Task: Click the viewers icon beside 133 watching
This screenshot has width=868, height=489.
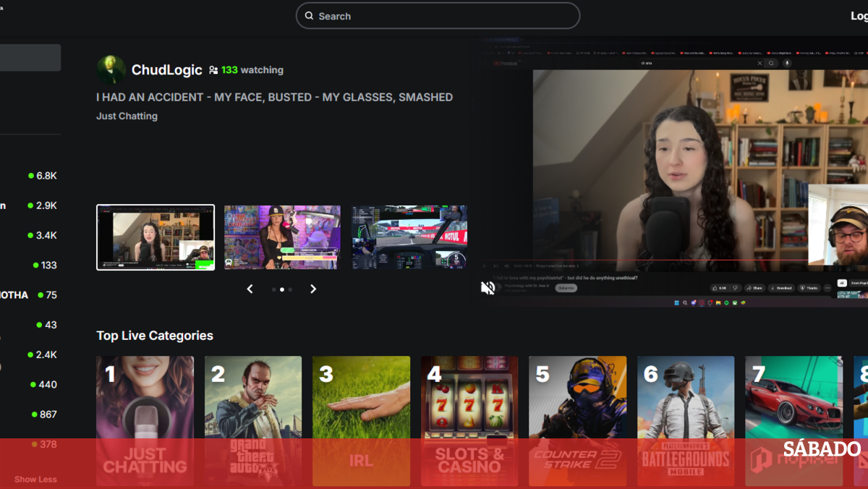Action: [x=213, y=70]
